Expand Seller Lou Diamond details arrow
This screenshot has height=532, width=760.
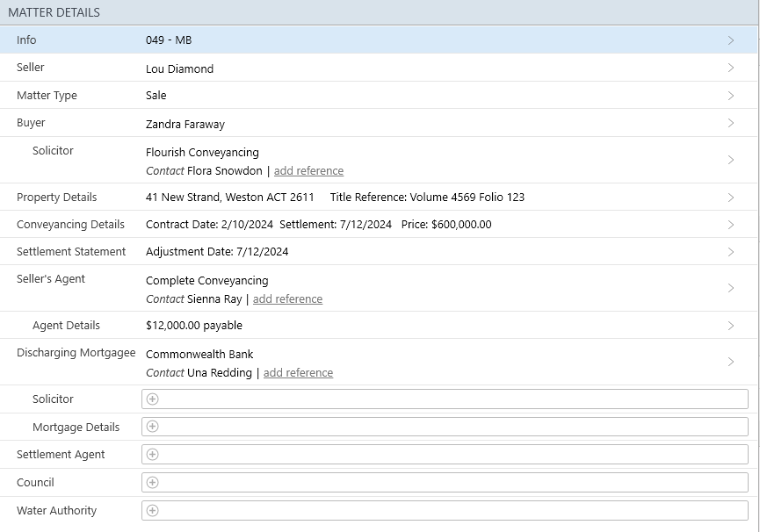point(730,68)
